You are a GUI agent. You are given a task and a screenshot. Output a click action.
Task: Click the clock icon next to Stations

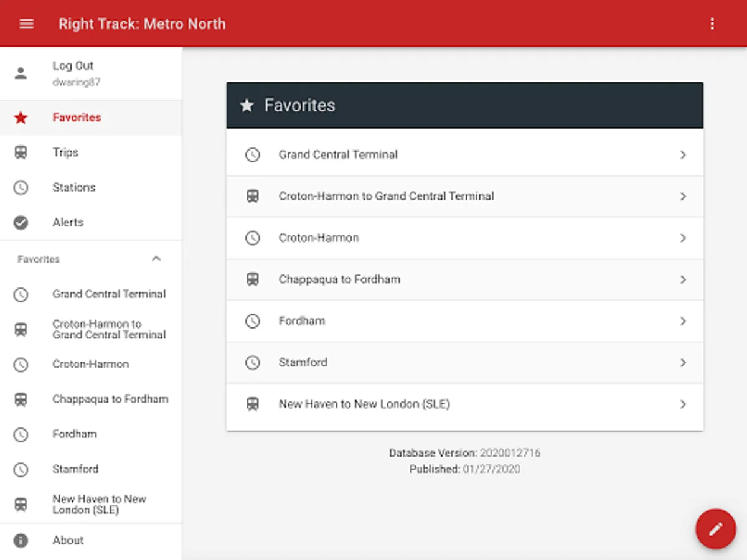pyautogui.click(x=21, y=187)
